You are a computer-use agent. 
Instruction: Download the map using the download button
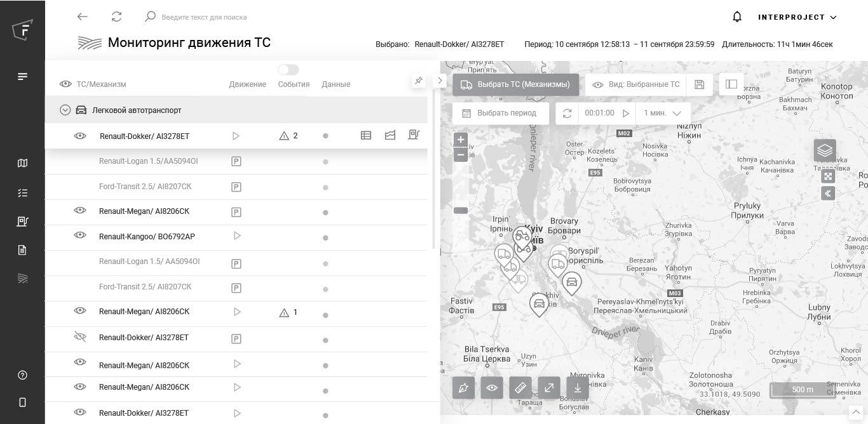(578, 388)
